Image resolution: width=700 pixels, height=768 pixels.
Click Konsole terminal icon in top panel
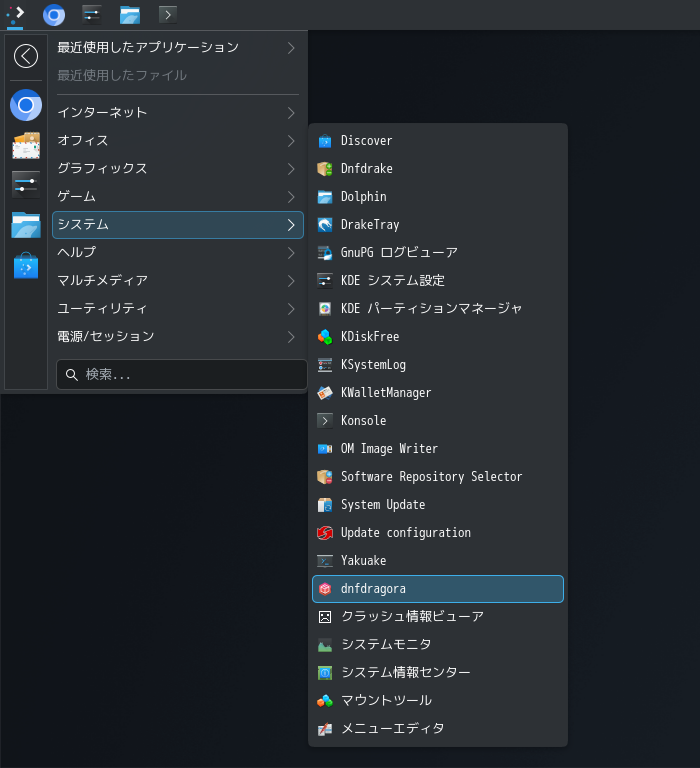[168, 15]
